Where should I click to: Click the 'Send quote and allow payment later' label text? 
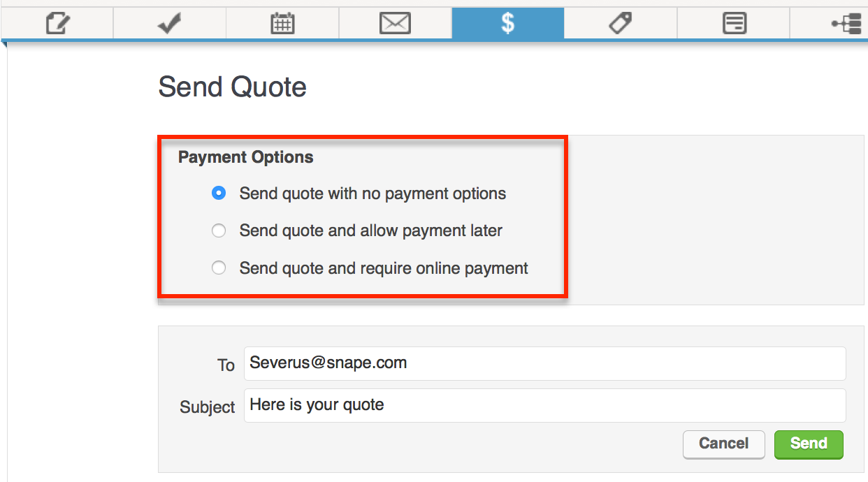370,231
